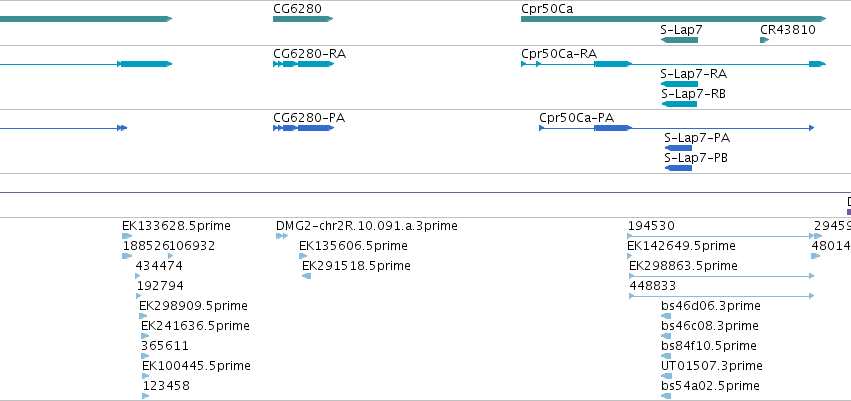The image size is (851, 401).
Task: Select the CG6280 gene bar
Action: tap(303, 19)
